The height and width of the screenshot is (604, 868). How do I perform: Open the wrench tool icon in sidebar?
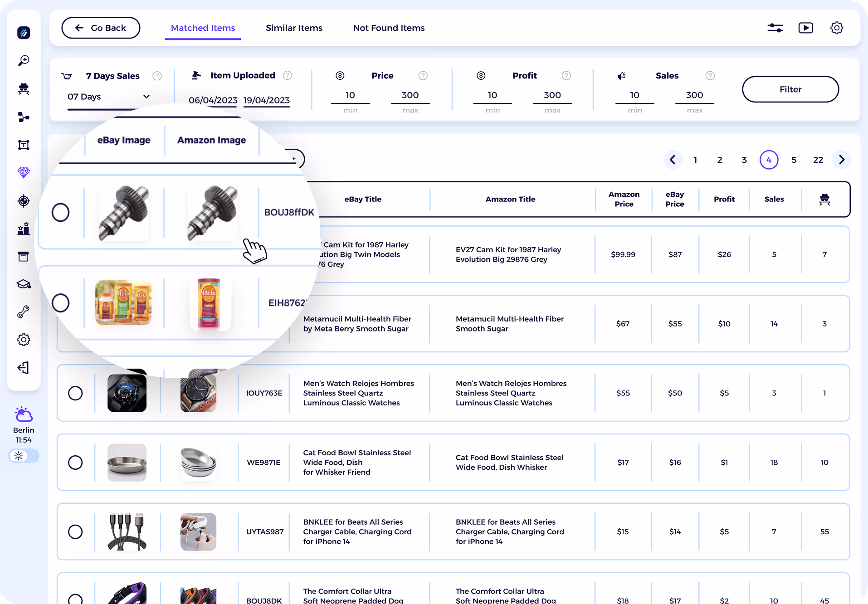click(x=24, y=312)
